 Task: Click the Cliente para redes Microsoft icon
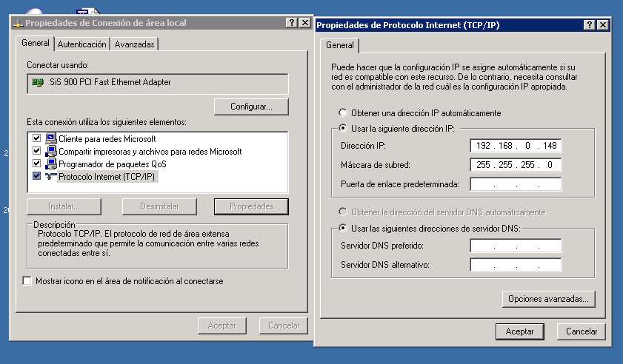point(51,138)
